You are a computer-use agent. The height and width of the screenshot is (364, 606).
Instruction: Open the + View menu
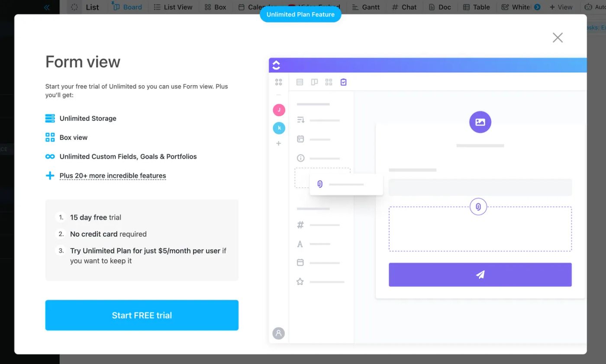(x=561, y=7)
